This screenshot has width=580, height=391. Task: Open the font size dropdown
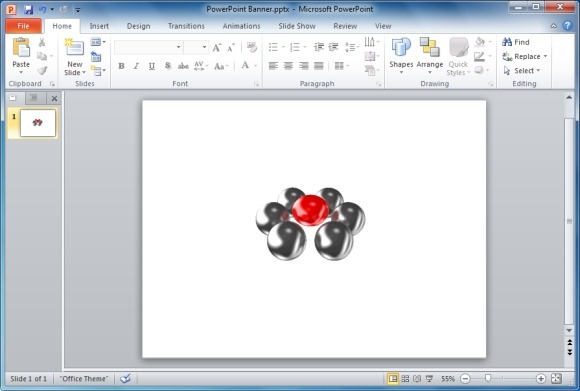point(204,47)
